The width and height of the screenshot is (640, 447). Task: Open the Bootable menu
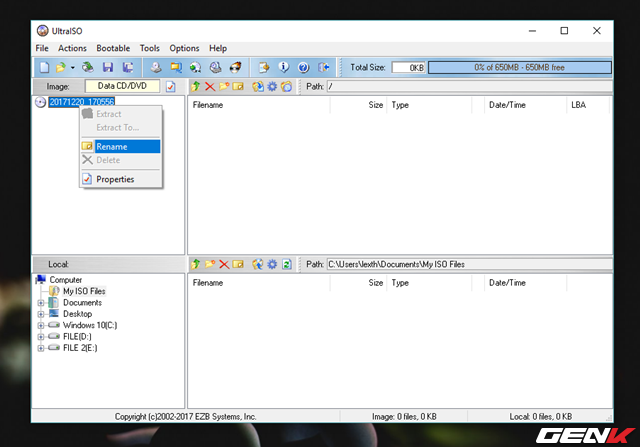[113, 48]
